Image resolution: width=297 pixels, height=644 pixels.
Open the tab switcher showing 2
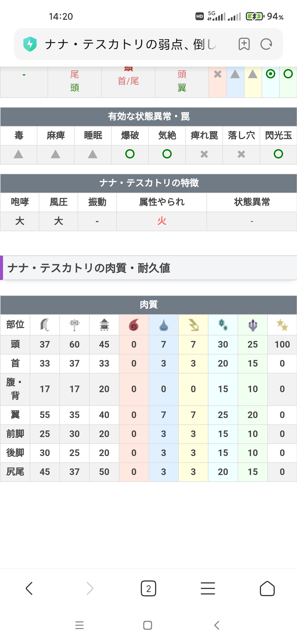coord(148,588)
